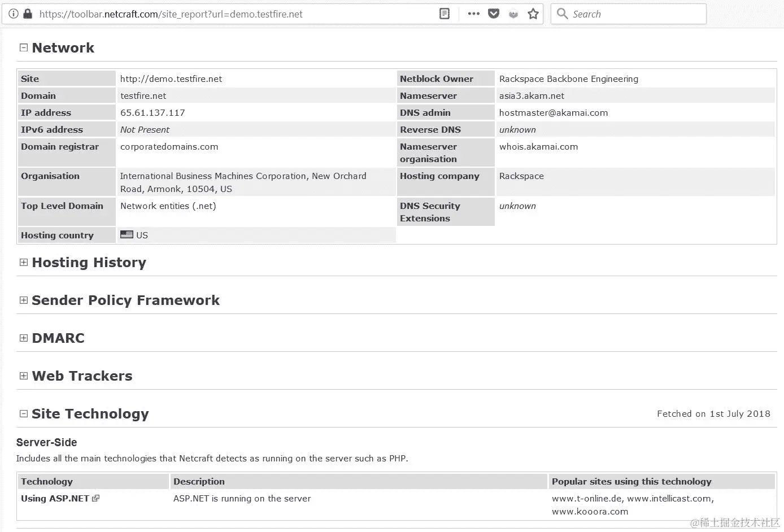Click the site information icon in address bar
The width and height of the screenshot is (784, 532).
(x=14, y=14)
